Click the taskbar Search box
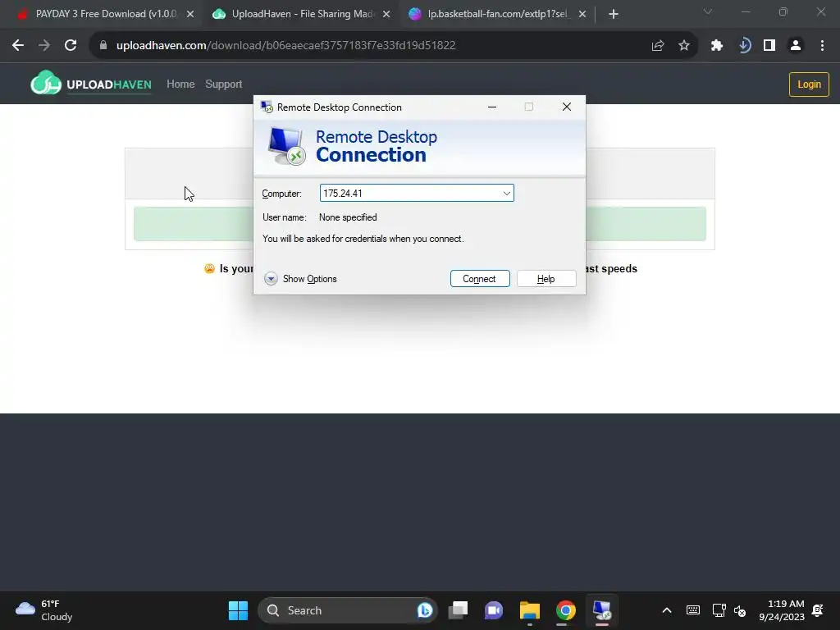Screen dimensions: 840x630 (x=348, y=610)
